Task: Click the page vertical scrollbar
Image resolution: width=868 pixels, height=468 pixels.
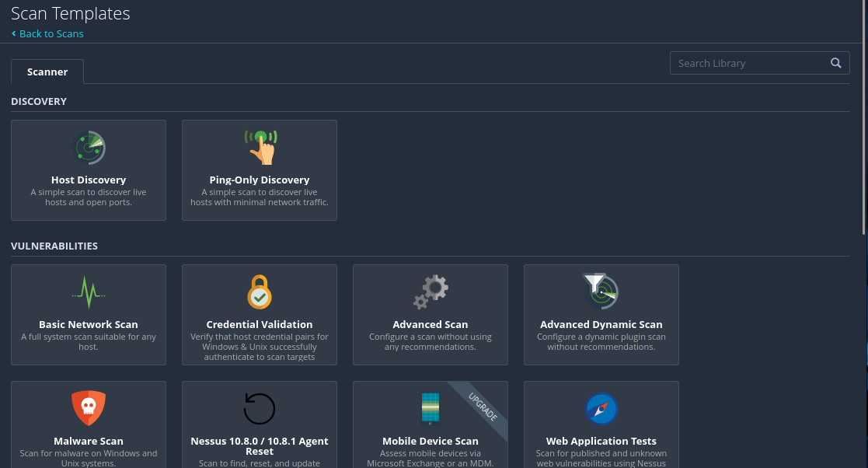Action: 863,117
